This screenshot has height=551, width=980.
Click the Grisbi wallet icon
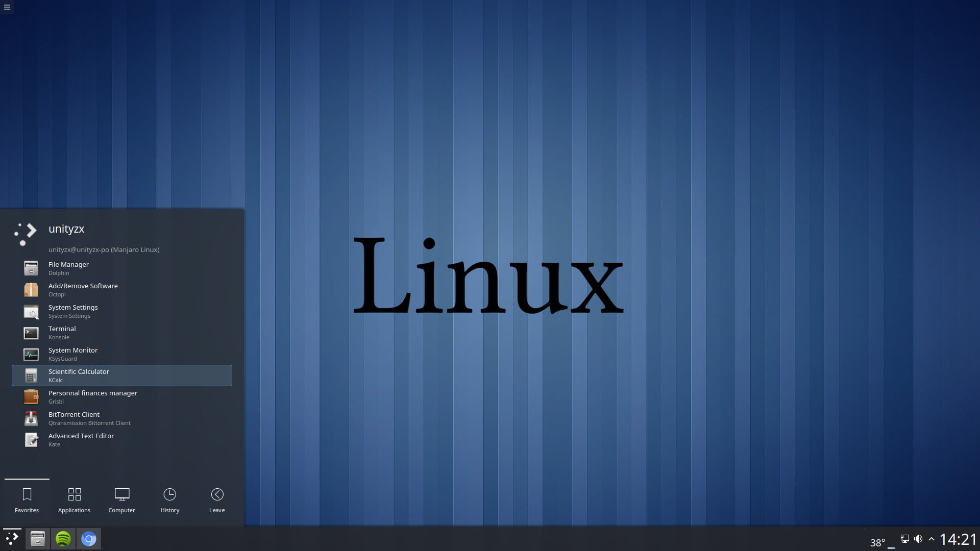point(31,396)
